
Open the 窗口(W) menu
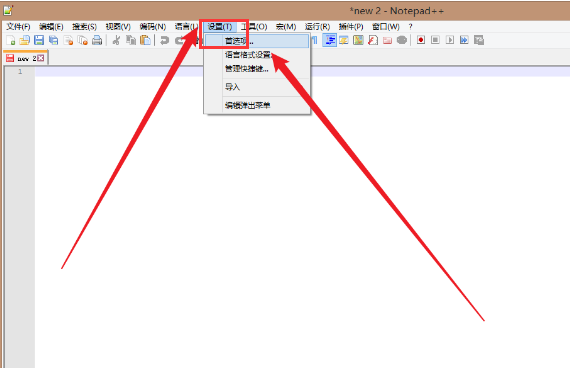386,27
